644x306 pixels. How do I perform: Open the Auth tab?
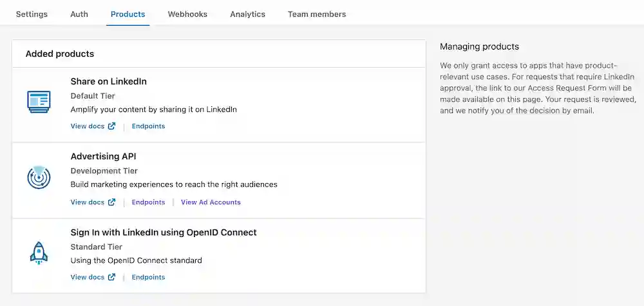[x=79, y=14]
